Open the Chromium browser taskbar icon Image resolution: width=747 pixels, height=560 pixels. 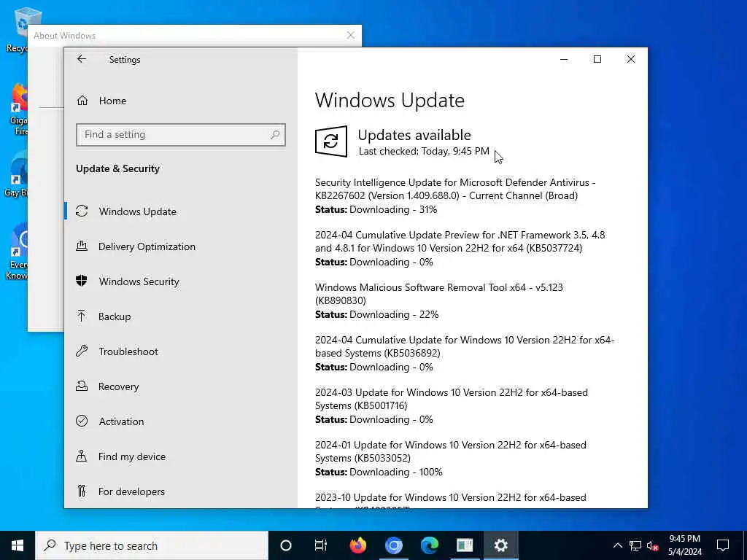click(393, 545)
